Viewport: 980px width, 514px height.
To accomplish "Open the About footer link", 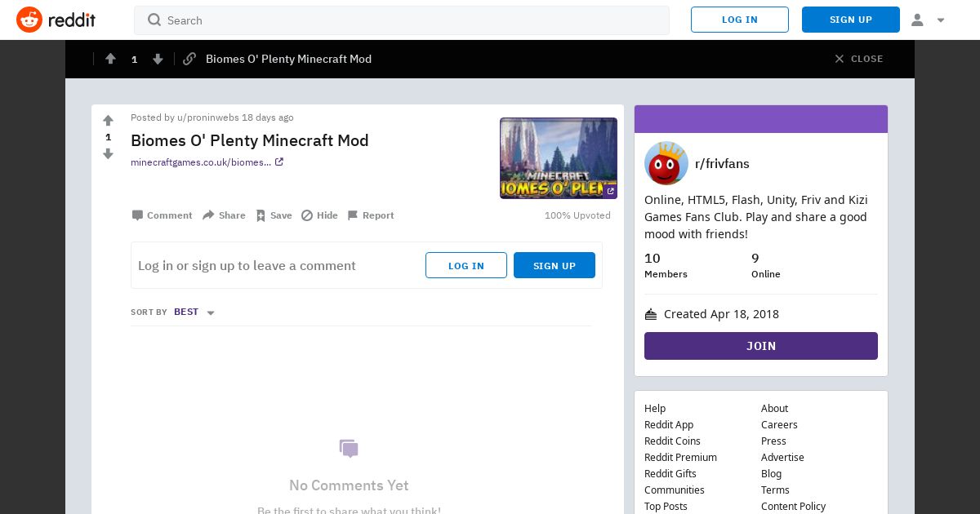I will point(774,409).
